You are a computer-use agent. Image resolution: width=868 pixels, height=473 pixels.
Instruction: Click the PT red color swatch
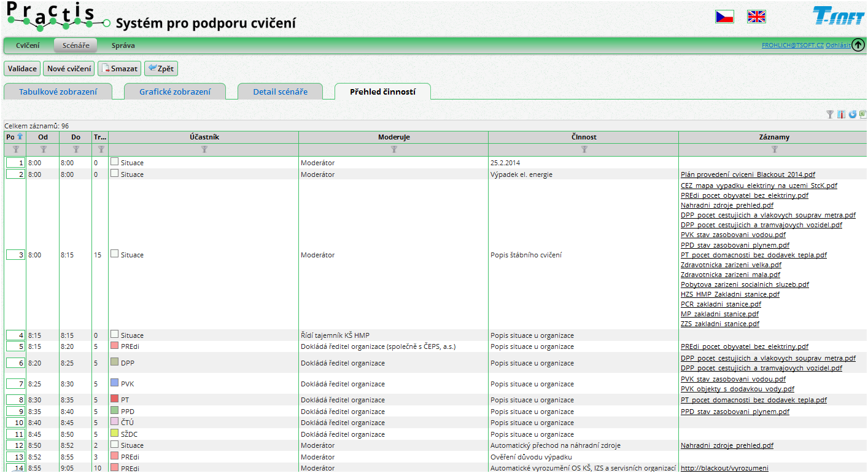click(114, 399)
